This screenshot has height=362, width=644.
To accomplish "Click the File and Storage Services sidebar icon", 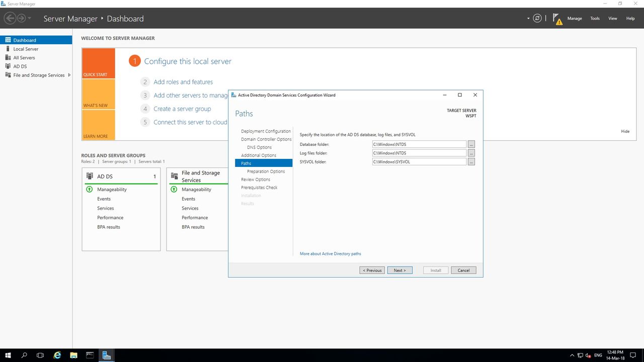I will tap(8, 75).
